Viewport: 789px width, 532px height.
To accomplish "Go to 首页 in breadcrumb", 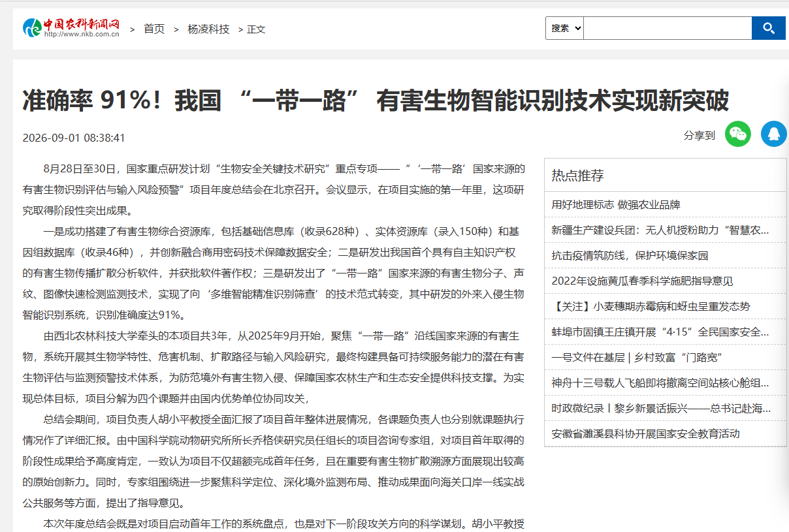I will [154, 29].
